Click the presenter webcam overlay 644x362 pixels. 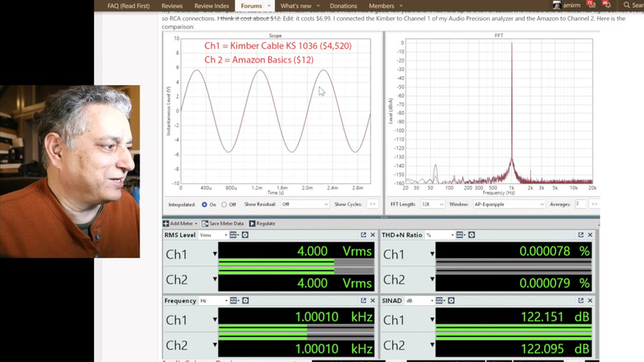point(70,171)
